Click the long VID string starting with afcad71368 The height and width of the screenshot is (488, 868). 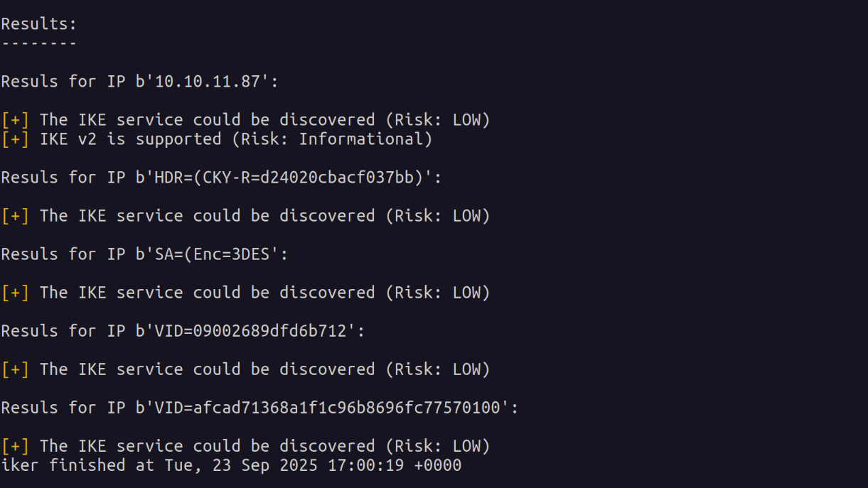click(x=346, y=408)
